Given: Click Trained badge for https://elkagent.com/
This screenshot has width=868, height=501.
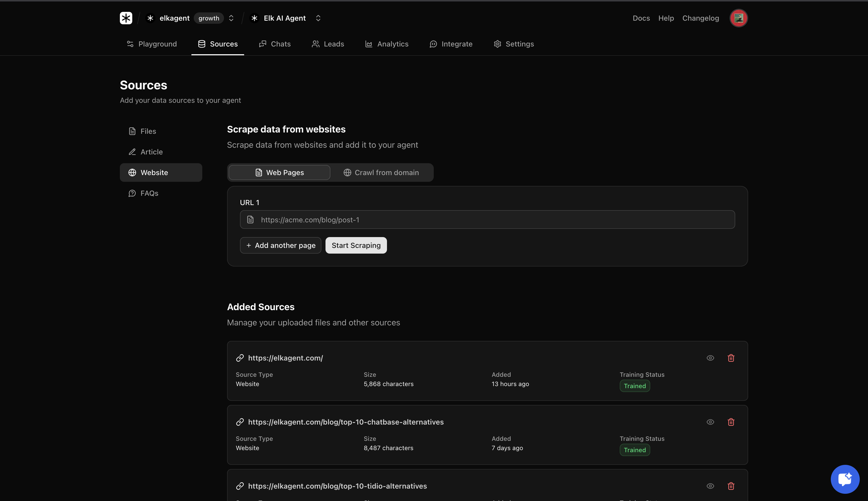Looking at the screenshot, I should pyautogui.click(x=635, y=386).
